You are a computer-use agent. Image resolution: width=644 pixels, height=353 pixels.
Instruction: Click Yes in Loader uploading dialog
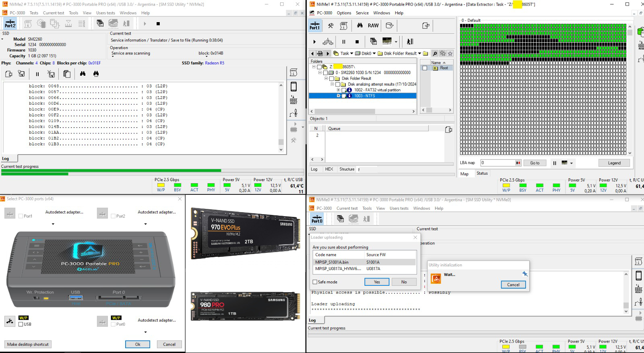(x=377, y=282)
